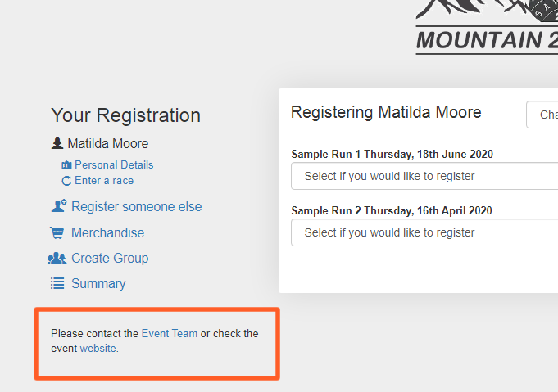Viewport: 558px width, 392px height.
Task: Visit the event website link
Action: pos(98,349)
